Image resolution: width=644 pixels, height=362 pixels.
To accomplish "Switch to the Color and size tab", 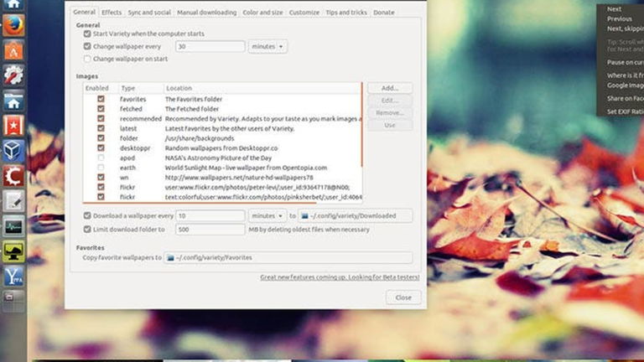I will click(262, 13).
